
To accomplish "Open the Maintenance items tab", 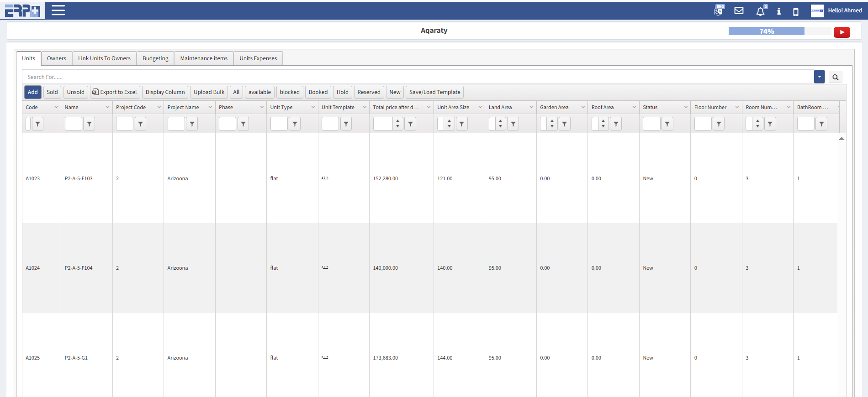I will tap(204, 58).
